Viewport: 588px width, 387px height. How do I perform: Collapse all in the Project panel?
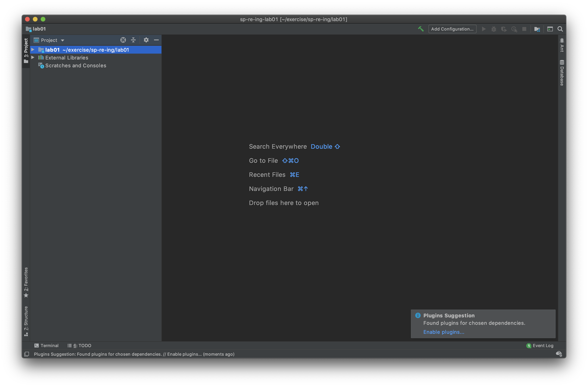click(x=133, y=40)
